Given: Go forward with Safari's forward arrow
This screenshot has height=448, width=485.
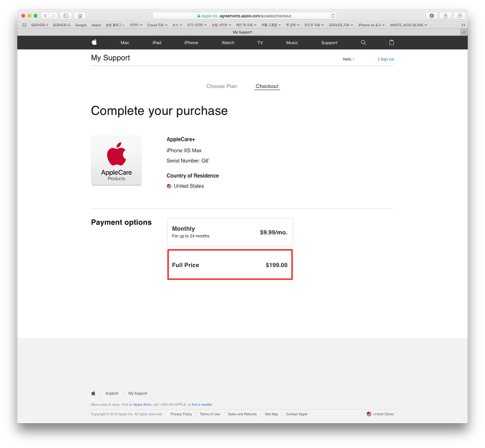Looking at the screenshot, I should (x=53, y=16).
